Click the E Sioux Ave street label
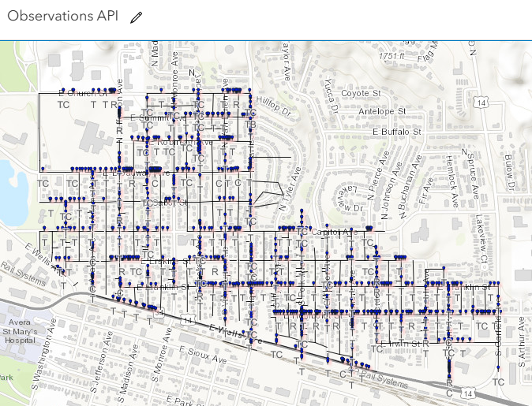Image resolution: width=532 pixels, height=406 pixels. click(x=203, y=355)
